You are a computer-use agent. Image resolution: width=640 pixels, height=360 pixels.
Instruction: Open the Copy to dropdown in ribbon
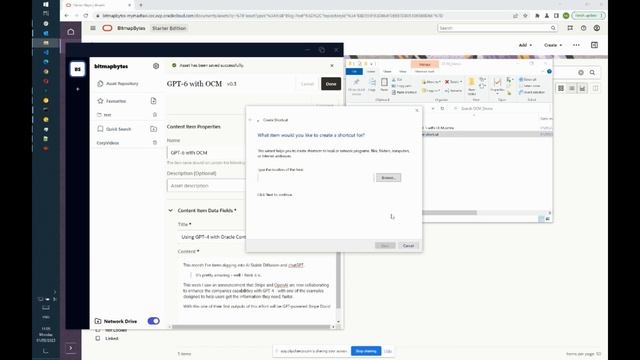(x=431, y=91)
